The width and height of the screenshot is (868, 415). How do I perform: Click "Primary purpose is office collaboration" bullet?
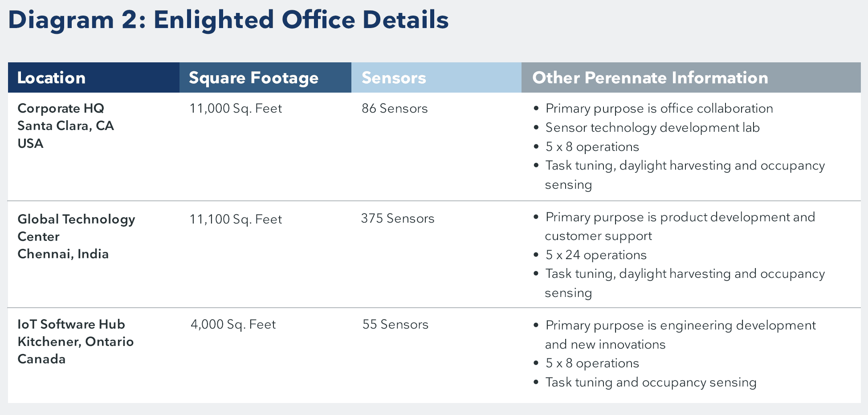click(x=659, y=109)
